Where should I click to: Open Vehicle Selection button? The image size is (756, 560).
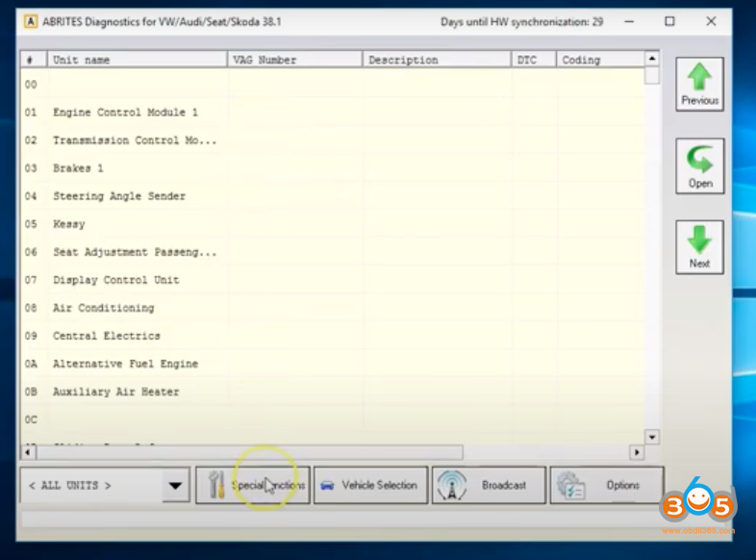click(370, 485)
